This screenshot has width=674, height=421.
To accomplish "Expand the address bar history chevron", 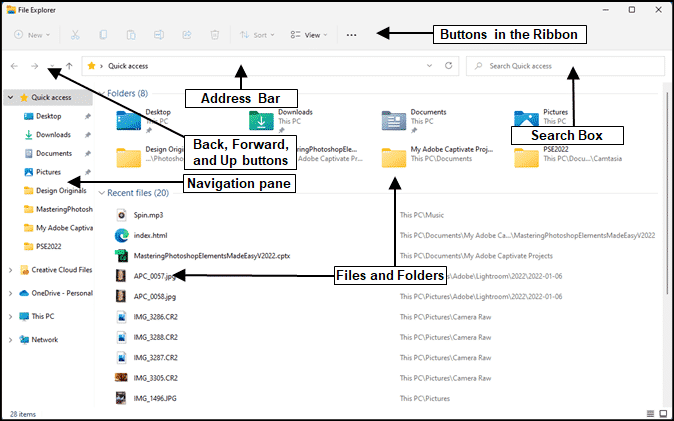I will click(x=429, y=66).
